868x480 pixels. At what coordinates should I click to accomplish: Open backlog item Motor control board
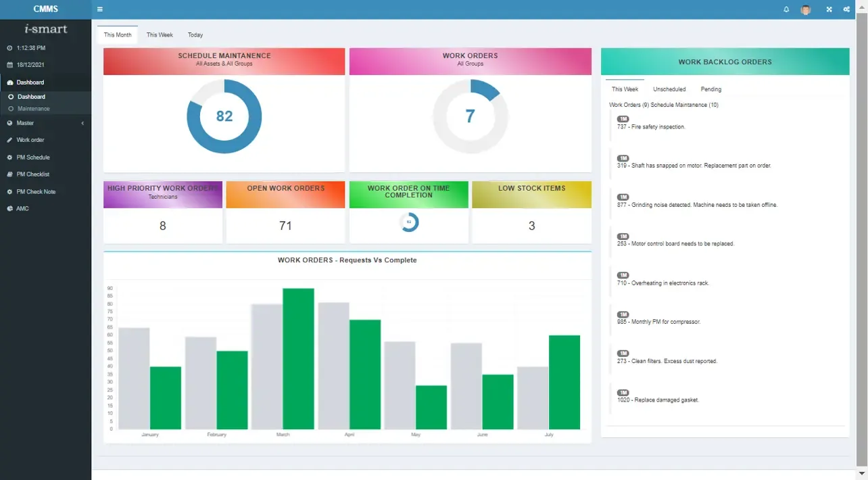[675, 244]
